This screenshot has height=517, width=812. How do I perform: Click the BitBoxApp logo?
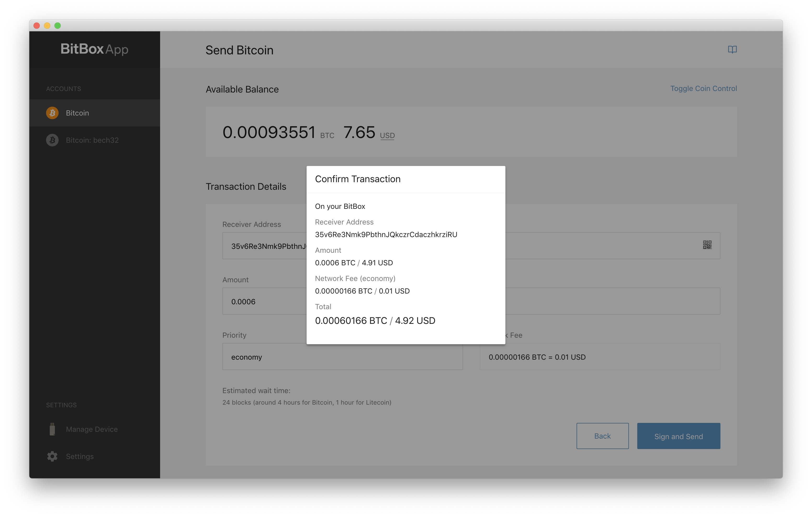pos(94,49)
